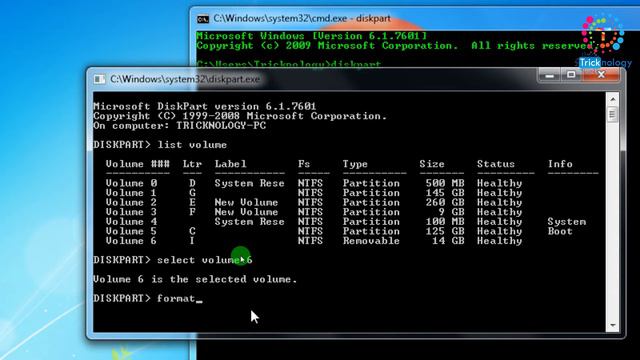The image size is (640, 360).
Task: Click the 'select volume 6' command line
Action: point(173,260)
